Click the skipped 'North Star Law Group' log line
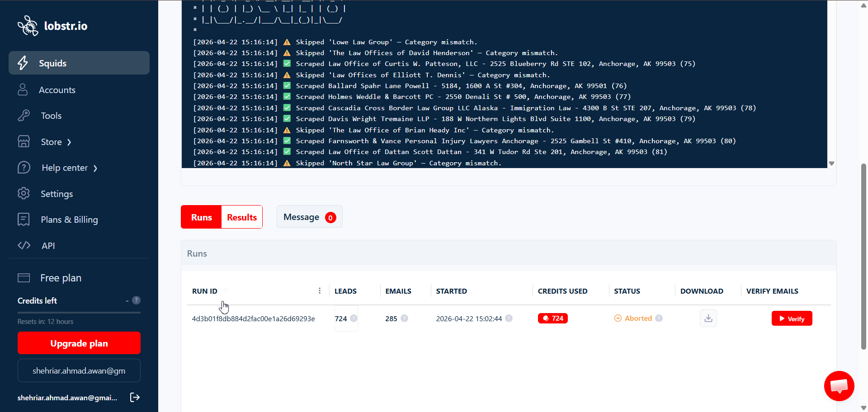Viewport: 868px width, 412px height. pyautogui.click(x=347, y=163)
